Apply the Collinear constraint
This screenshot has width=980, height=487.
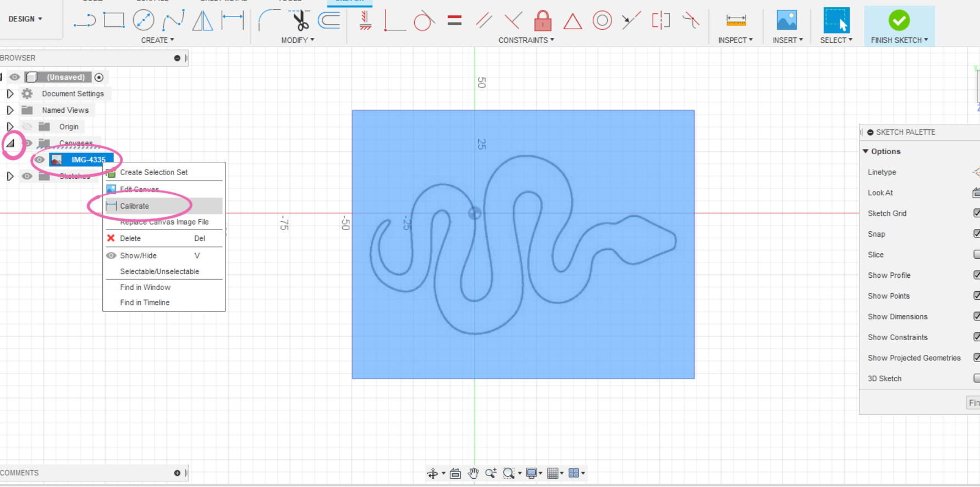pyautogui.click(x=631, y=20)
